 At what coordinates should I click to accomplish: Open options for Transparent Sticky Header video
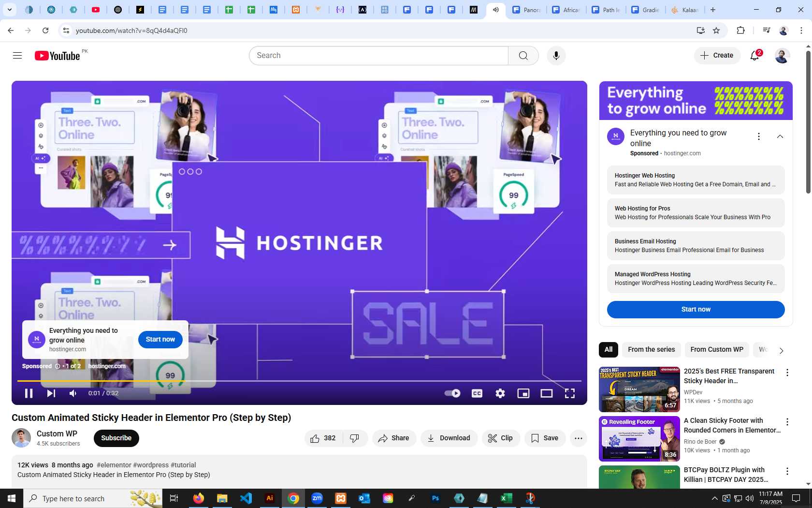pyautogui.click(x=787, y=373)
